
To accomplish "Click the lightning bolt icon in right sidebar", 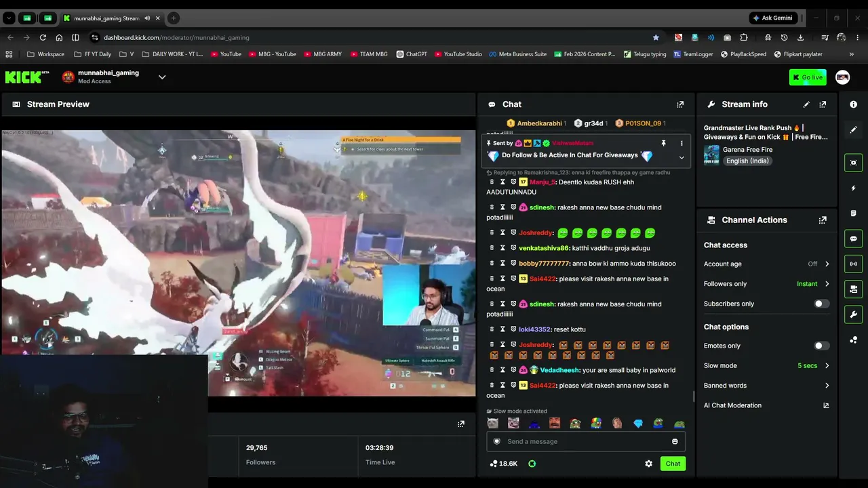I will pos(853,188).
